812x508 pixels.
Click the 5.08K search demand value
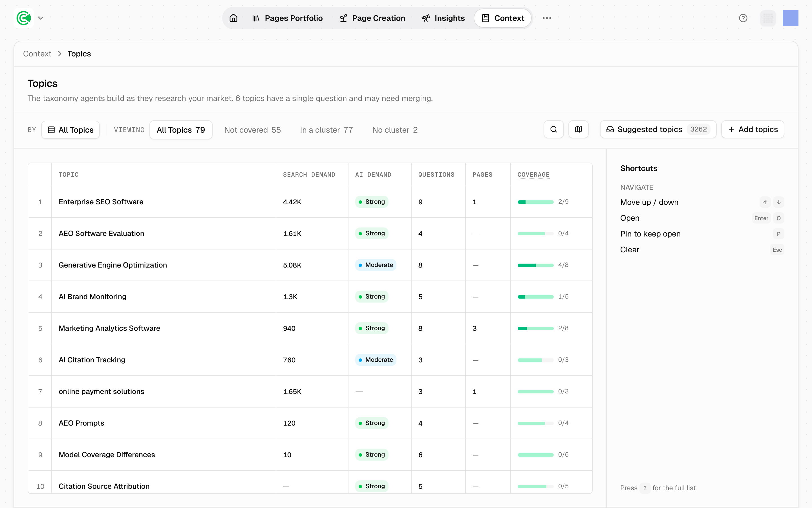(x=292, y=265)
